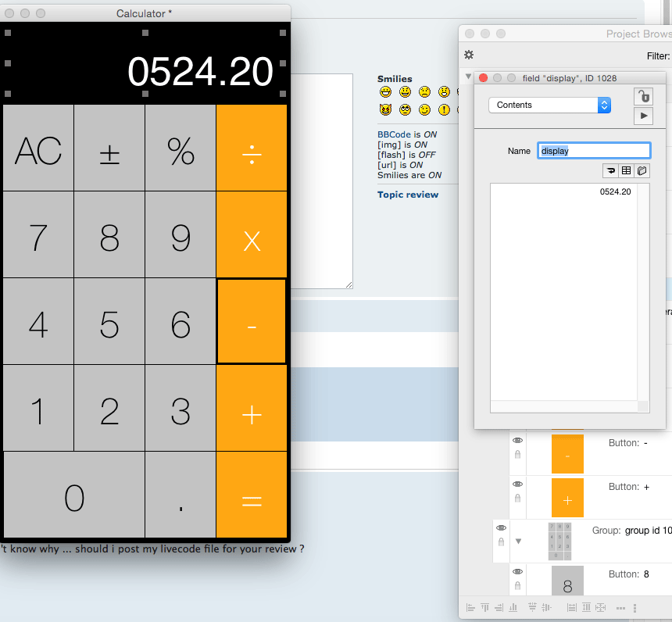The image size is (672, 622).
Task: Toggle visibility eye of Button 8 row
Action: (x=518, y=571)
